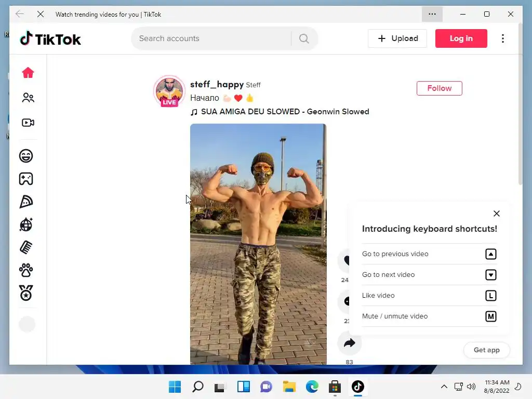Viewport: 532px width, 399px height.
Task: Open the title bar ellipsis app menu
Action: pyautogui.click(x=432, y=14)
